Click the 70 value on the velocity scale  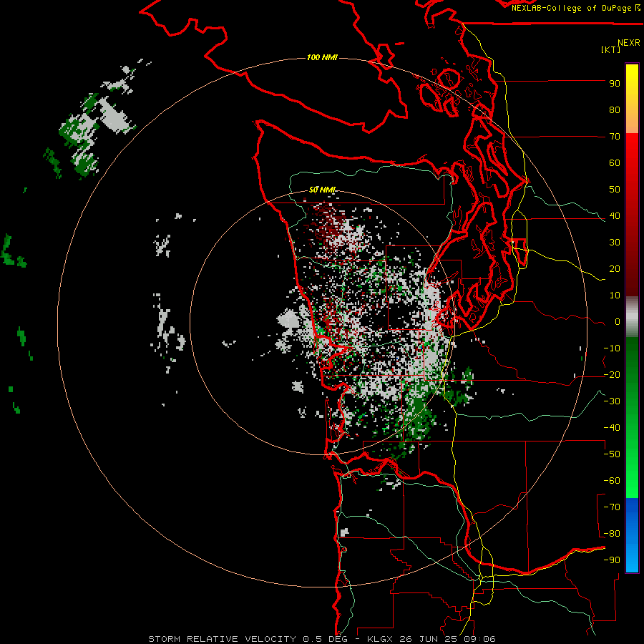click(615, 137)
